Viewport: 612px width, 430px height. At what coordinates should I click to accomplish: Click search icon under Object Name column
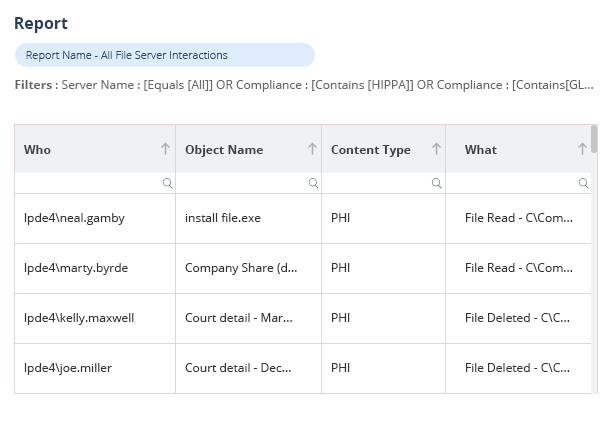(313, 183)
